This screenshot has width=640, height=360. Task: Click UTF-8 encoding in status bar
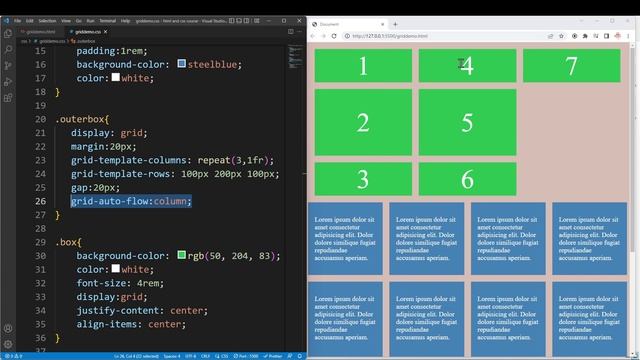[x=191, y=356]
